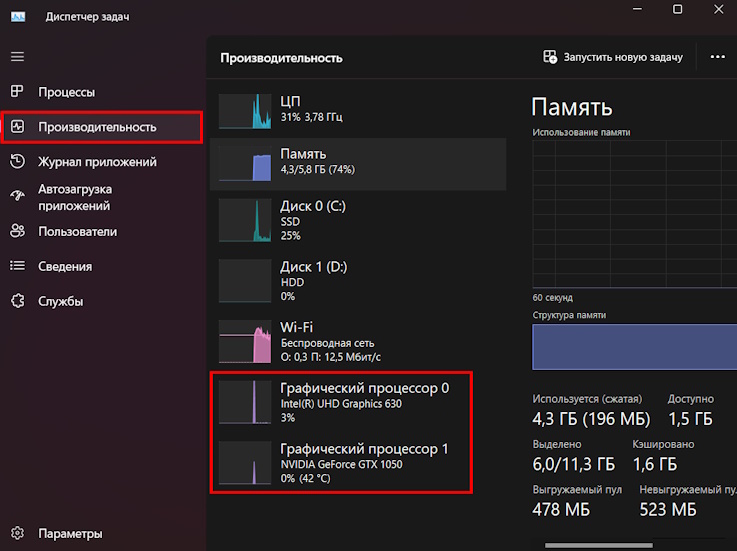737x551 pixels.
Task: Click the GPU 1 graph thumbnail
Action: click(x=245, y=463)
